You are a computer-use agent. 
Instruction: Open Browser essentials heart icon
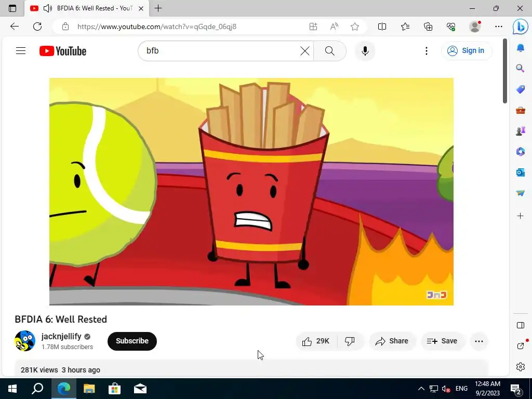451,26
